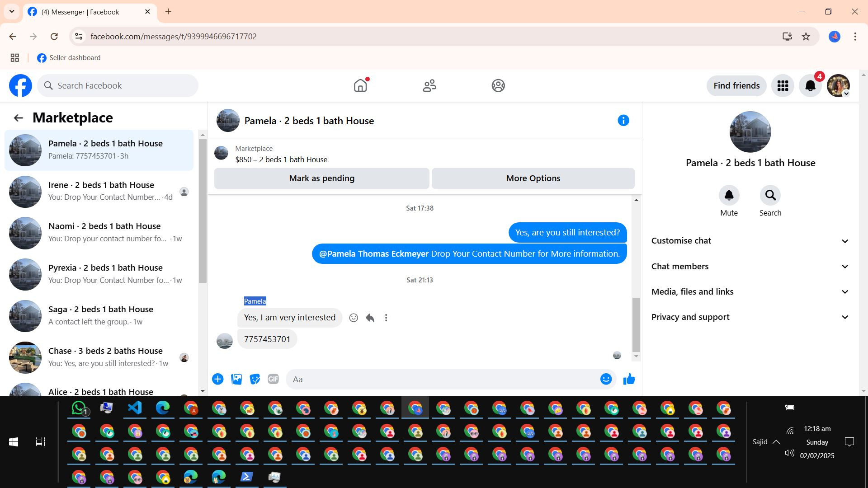React to Pamela's message with emoji icon
Image resolution: width=868 pixels, height=488 pixels.
tap(354, 318)
